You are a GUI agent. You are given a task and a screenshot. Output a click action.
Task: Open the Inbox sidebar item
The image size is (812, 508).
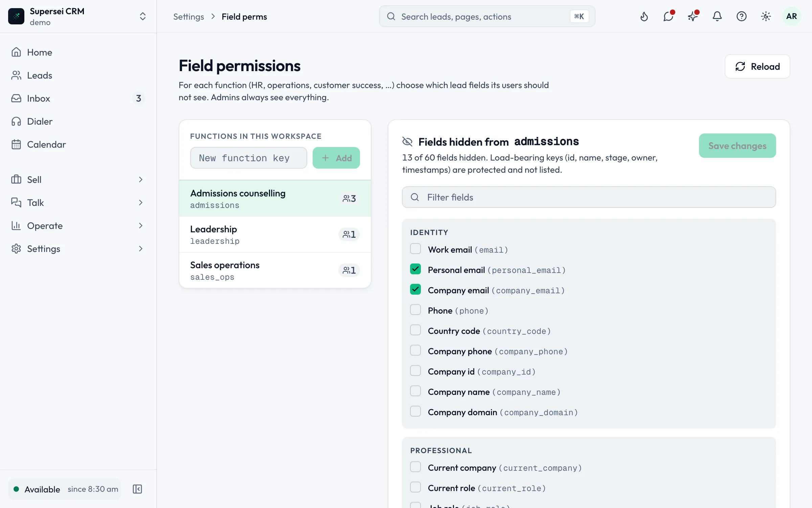[x=78, y=98]
